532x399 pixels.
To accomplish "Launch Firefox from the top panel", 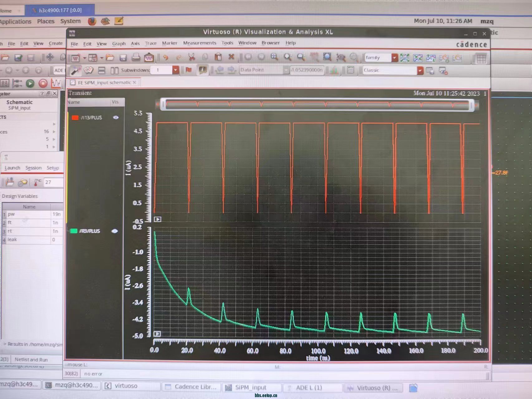I will point(92,21).
